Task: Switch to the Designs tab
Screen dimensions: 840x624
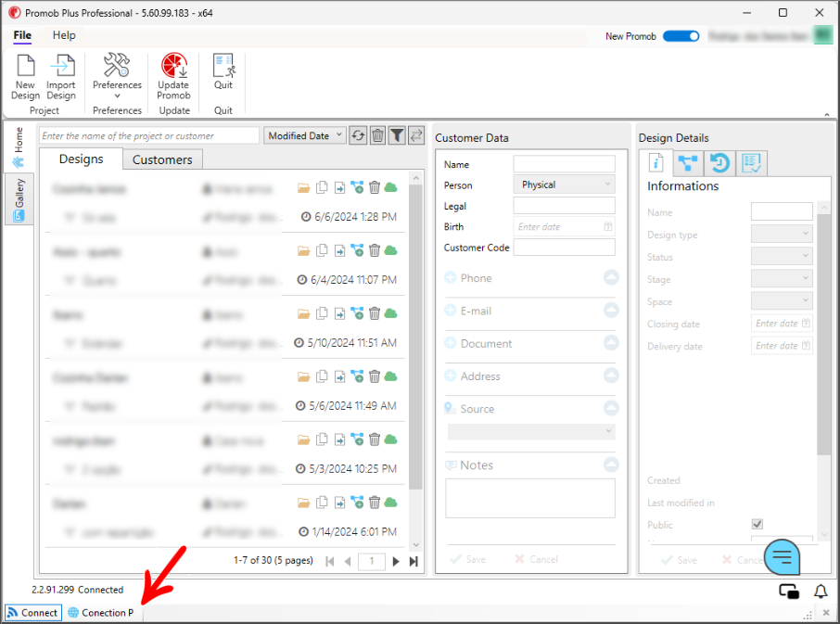Action: pyautogui.click(x=81, y=159)
